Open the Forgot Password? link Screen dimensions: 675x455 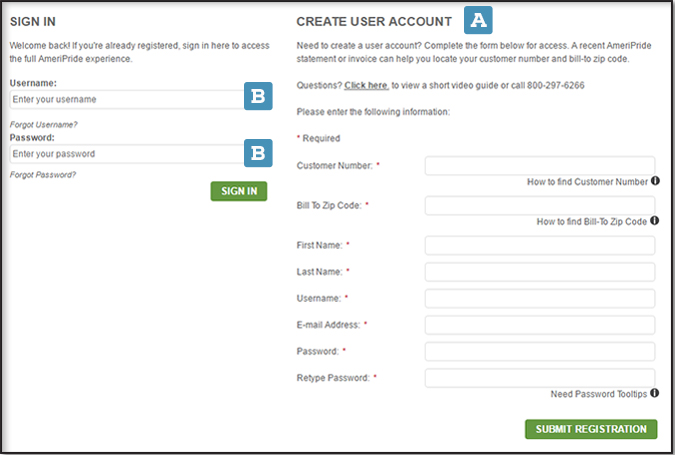click(42, 174)
